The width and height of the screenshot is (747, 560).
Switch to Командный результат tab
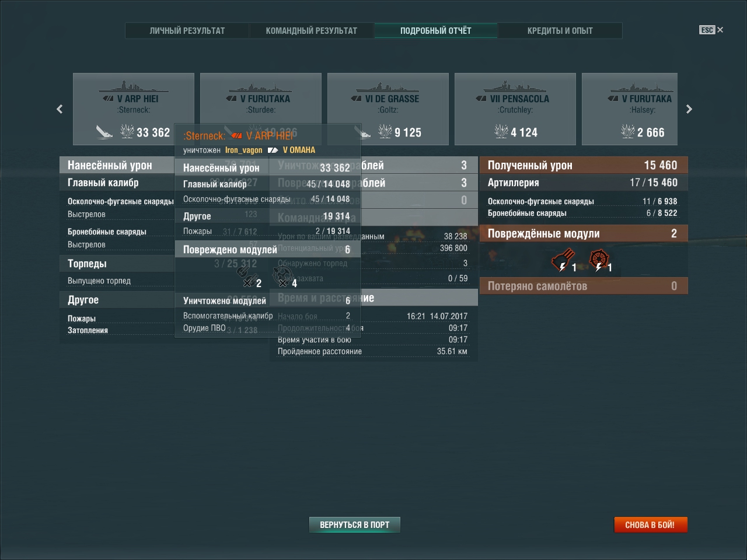(x=312, y=30)
